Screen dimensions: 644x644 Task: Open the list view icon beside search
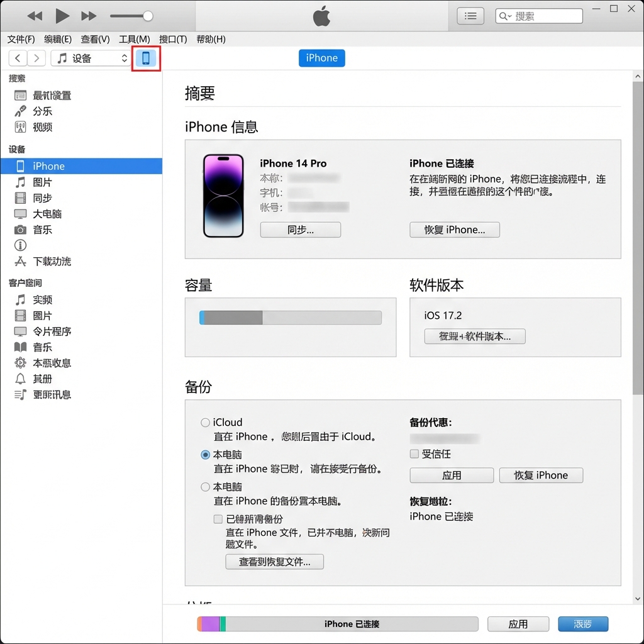click(x=470, y=16)
